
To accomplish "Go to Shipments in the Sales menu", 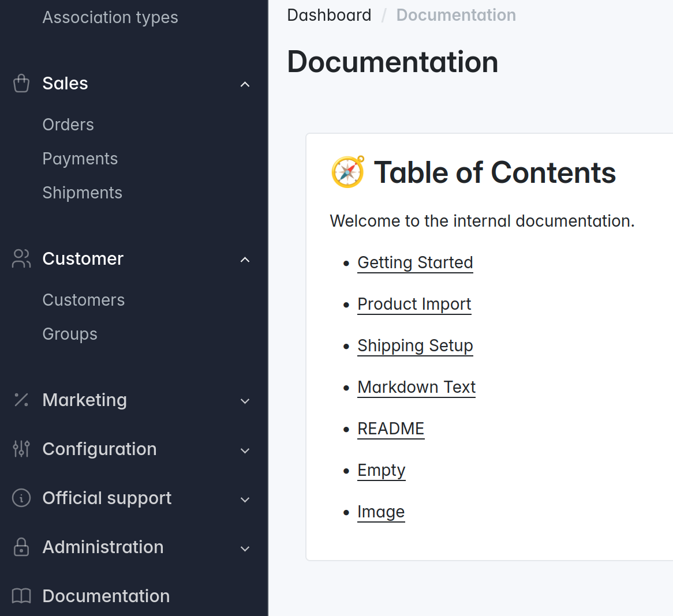I will click(83, 193).
